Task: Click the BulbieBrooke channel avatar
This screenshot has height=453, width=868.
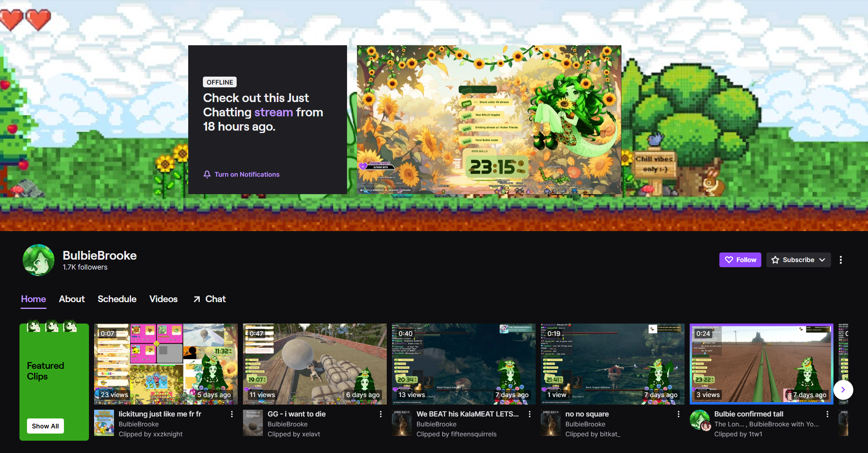Action: coord(38,260)
